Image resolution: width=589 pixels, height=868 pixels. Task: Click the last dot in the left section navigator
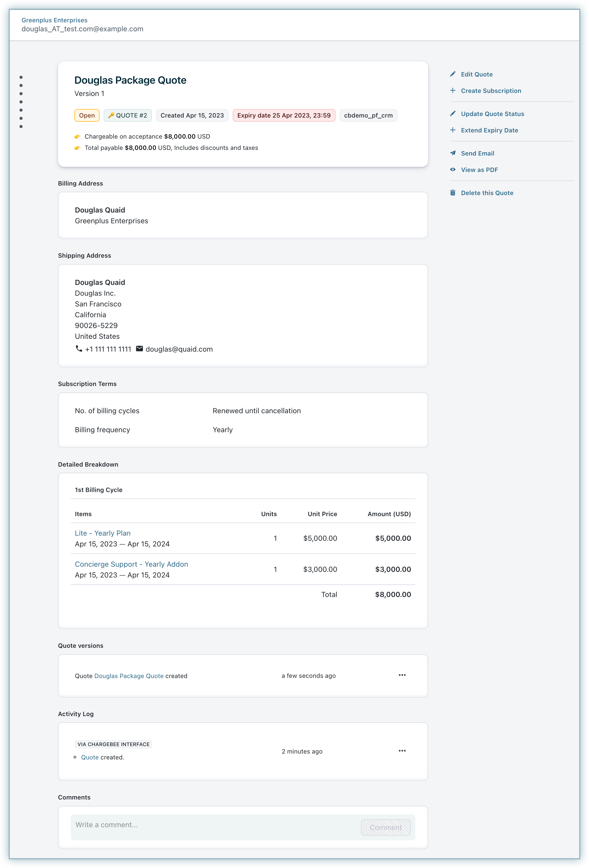(x=21, y=127)
